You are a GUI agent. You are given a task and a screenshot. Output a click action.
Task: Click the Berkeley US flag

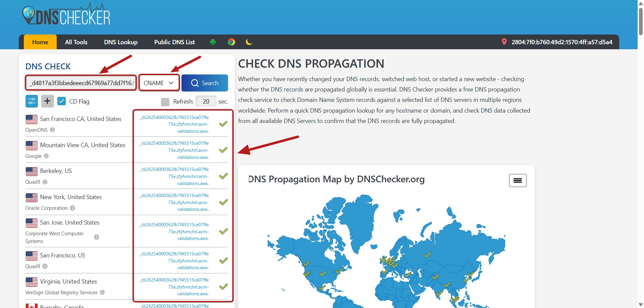(x=32, y=171)
